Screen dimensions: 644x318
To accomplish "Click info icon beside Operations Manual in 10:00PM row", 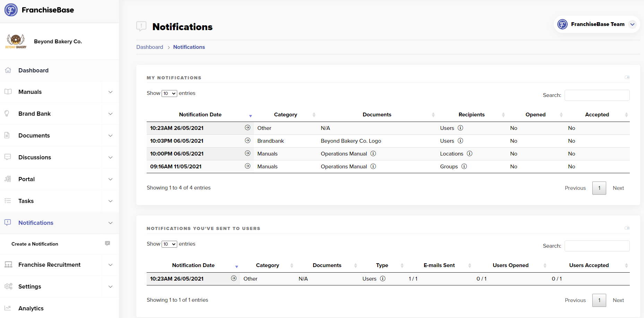I will coord(373,153).
